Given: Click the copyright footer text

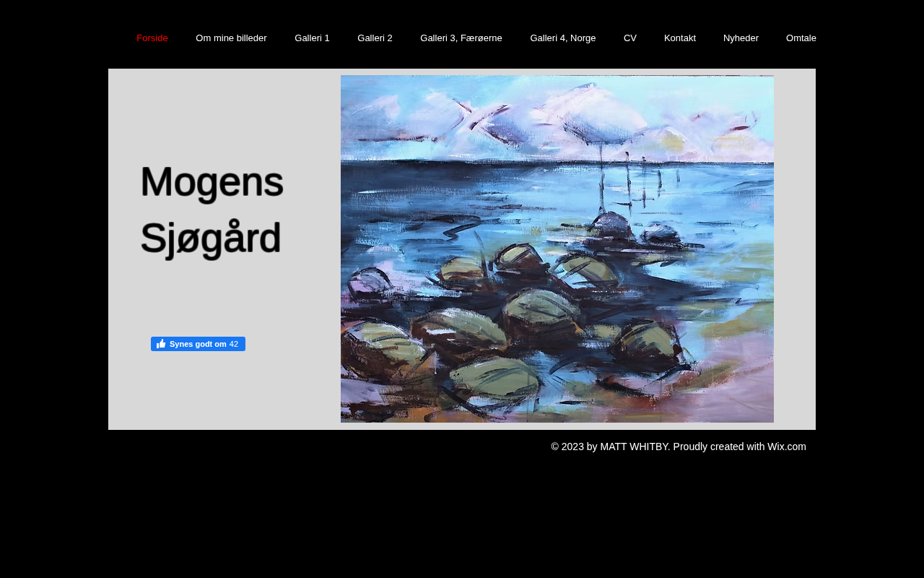Looking at the screenshot, I should pos(679,447).
